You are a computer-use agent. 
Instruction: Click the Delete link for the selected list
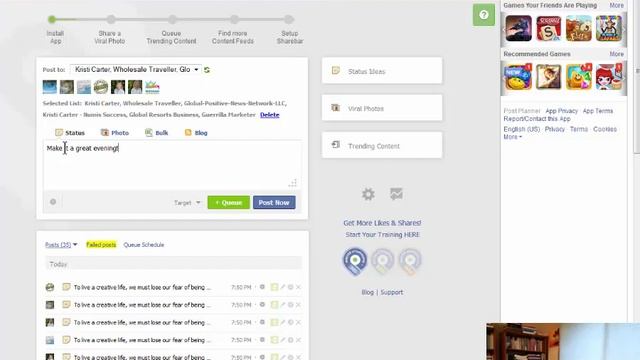coord(270,115)
